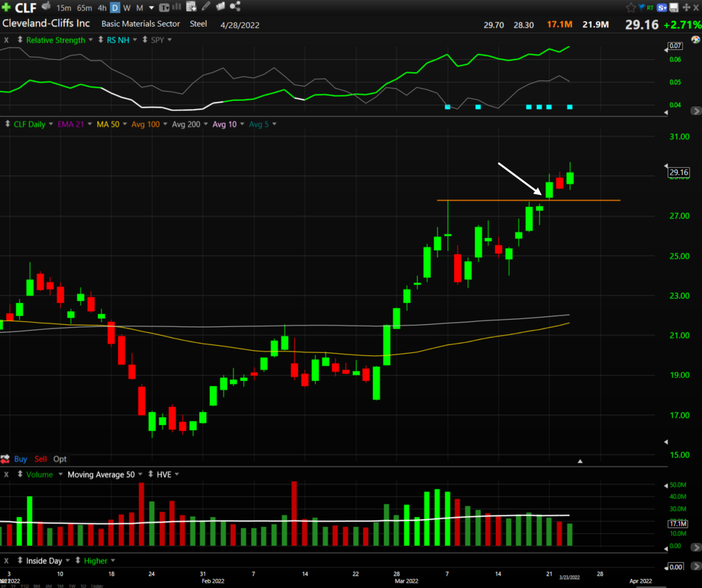Click the 3/23/2022 date marker on time axis
The image size is (702, 588).
pos(569,577)
